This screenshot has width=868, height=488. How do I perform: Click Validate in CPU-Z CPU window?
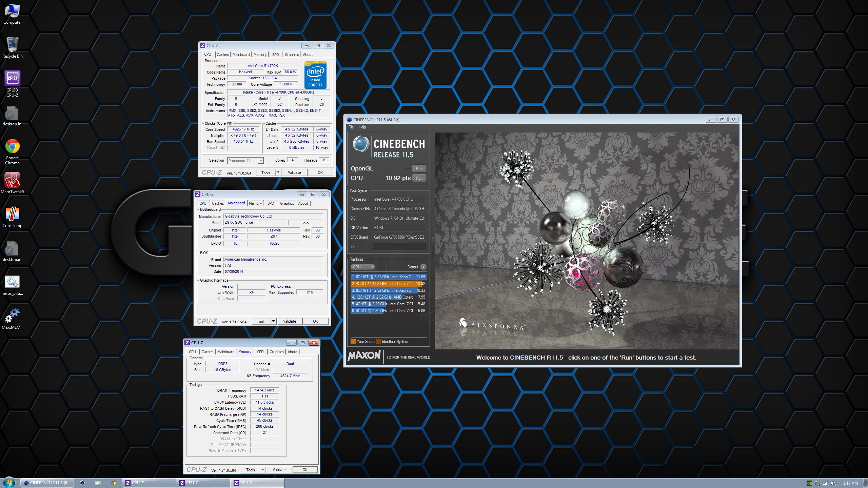coord(294,172)
